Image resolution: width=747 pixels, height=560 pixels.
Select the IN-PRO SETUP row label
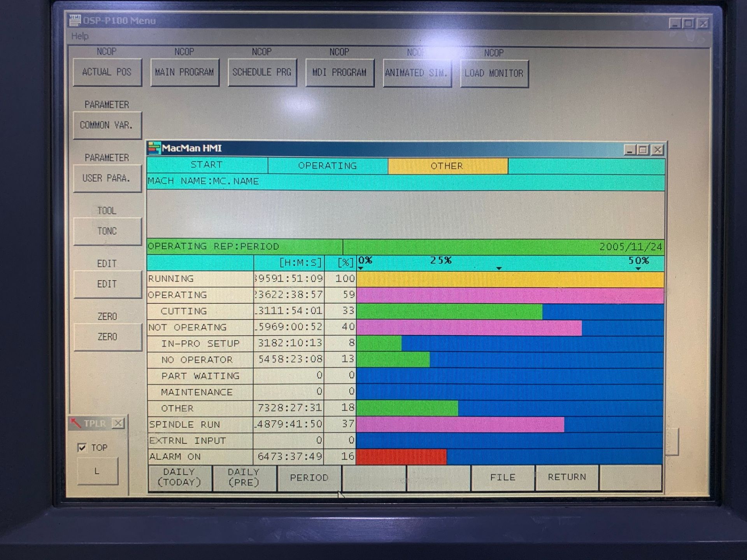point(200,344)
